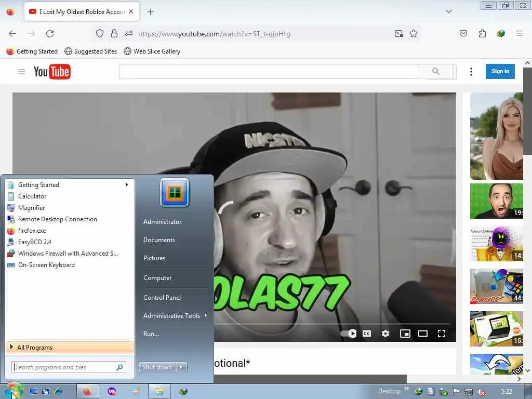Open the Suggested Sites bookmark

point(90,51)
